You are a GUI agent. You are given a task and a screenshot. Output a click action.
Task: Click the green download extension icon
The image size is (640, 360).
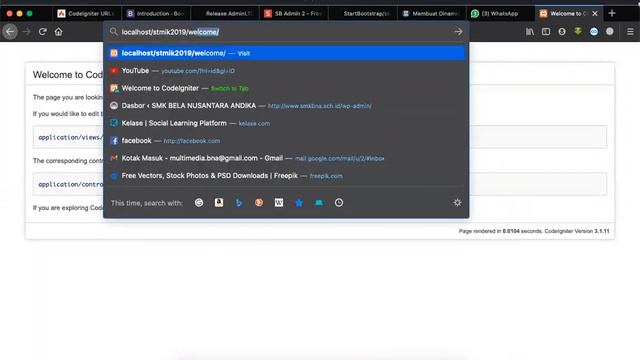coord(578,31)
